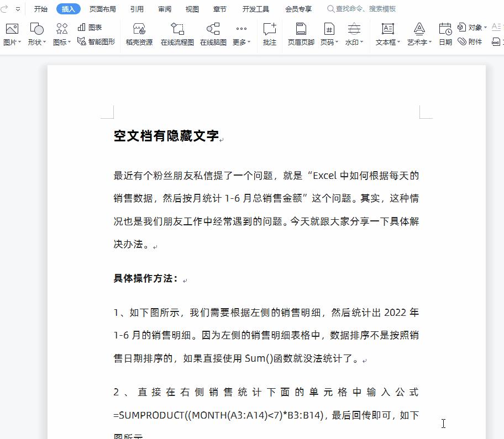The height and width of the screenshot is (439, 504).
Task: Insert SmartArt via the 智能图形 icon
Action: point(96,41)
